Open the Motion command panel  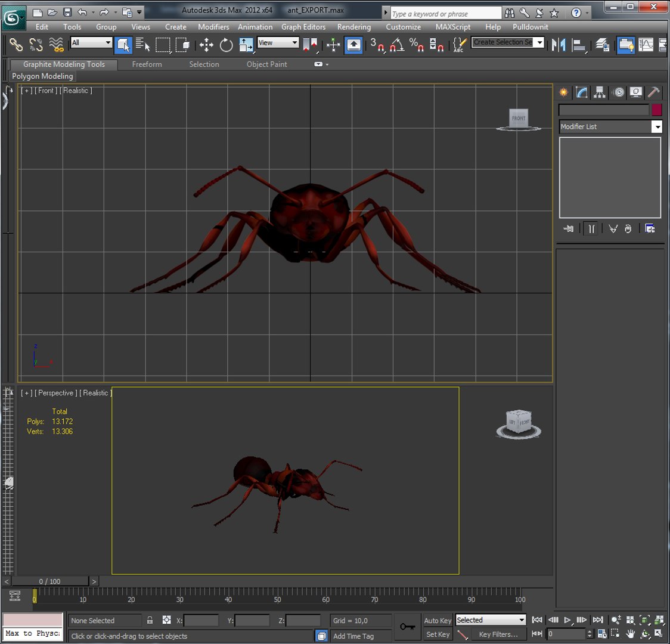618,92
